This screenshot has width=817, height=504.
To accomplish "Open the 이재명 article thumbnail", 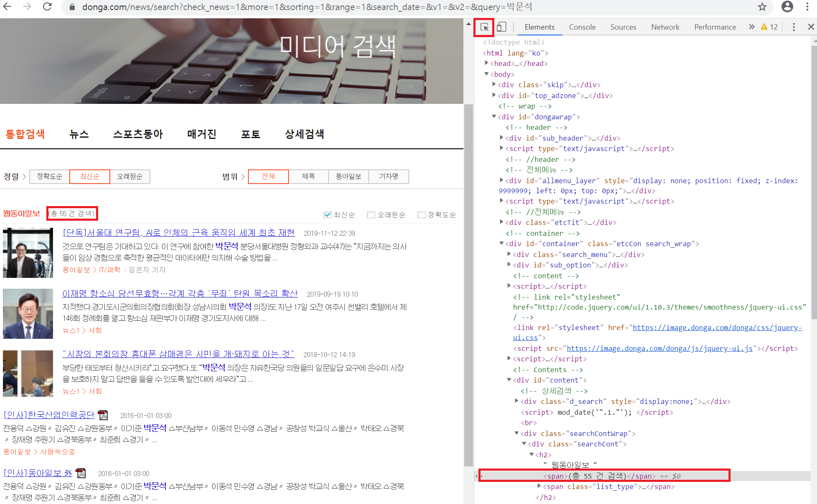I will click(x=28, y=314).
